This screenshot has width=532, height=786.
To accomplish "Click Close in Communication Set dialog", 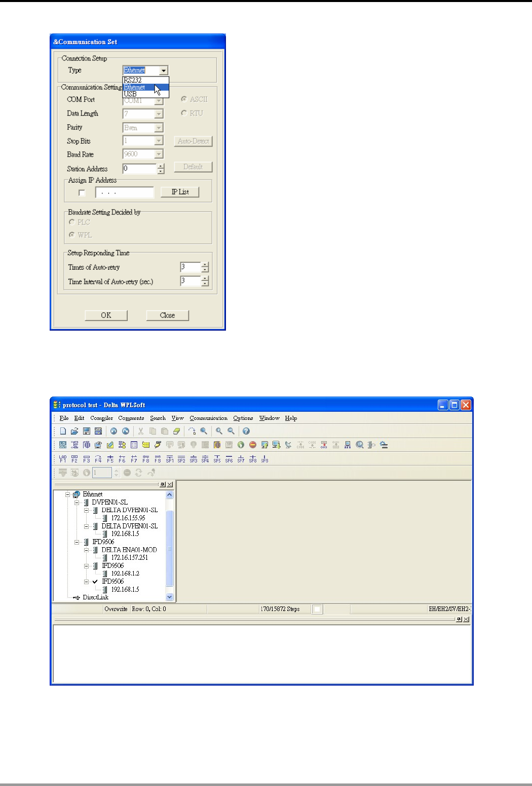I will tap(167, 315).
